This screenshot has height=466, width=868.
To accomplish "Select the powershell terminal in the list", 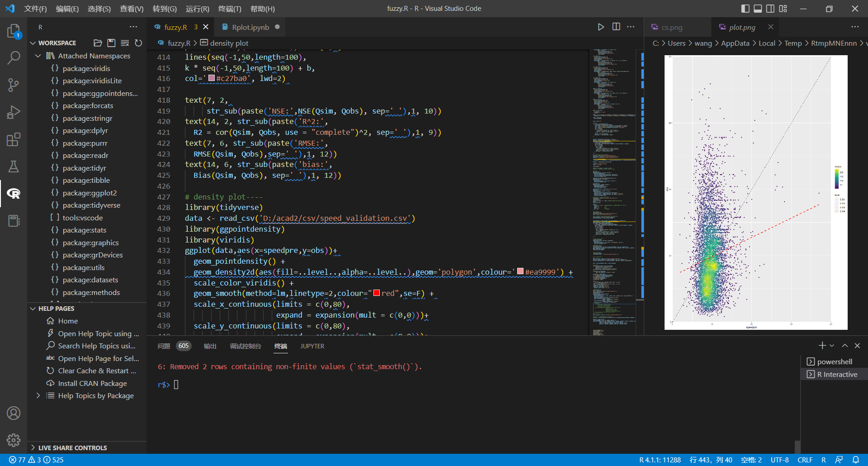I will 834,361.
